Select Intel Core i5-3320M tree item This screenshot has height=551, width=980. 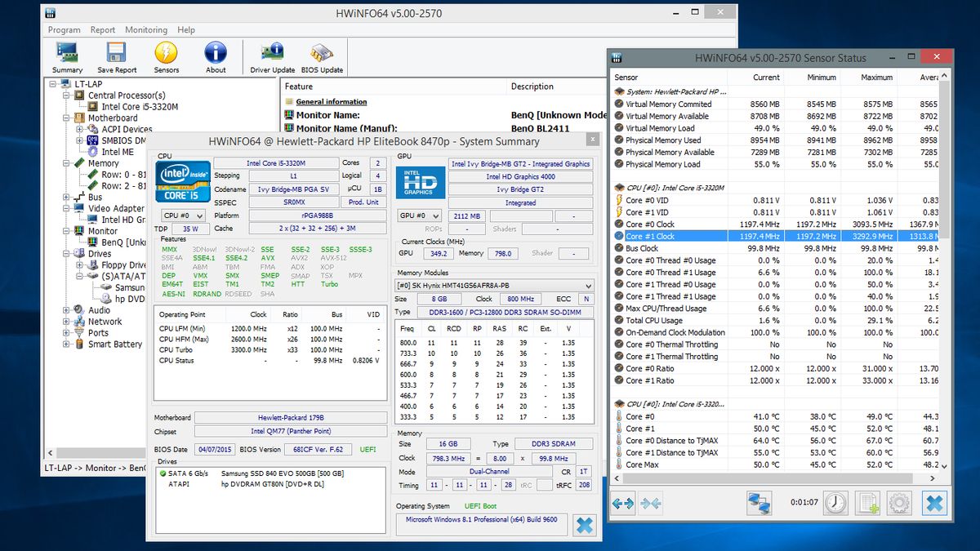pyautogui.click(x=140, y=106)
